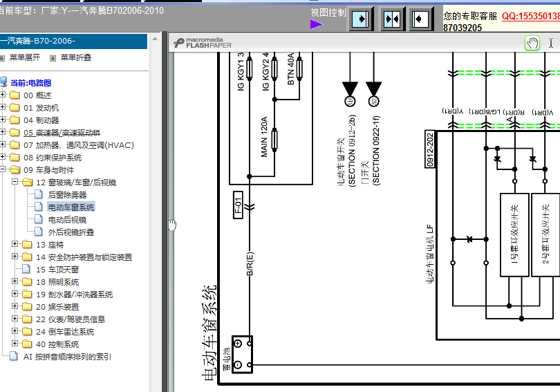Image resolution: width=560 pixels, height=392 pixels.
Task: Click the view control right-arrow button
Action: pos(360,19)
